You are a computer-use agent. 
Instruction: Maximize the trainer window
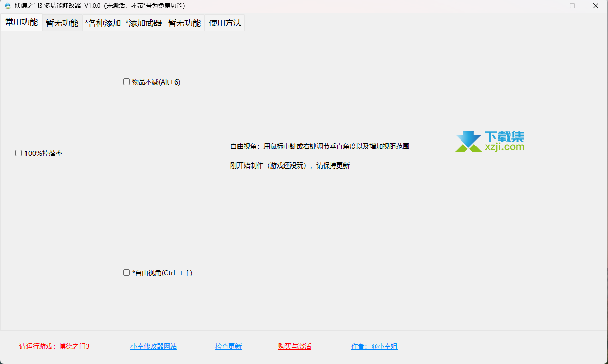pos(572,6)
